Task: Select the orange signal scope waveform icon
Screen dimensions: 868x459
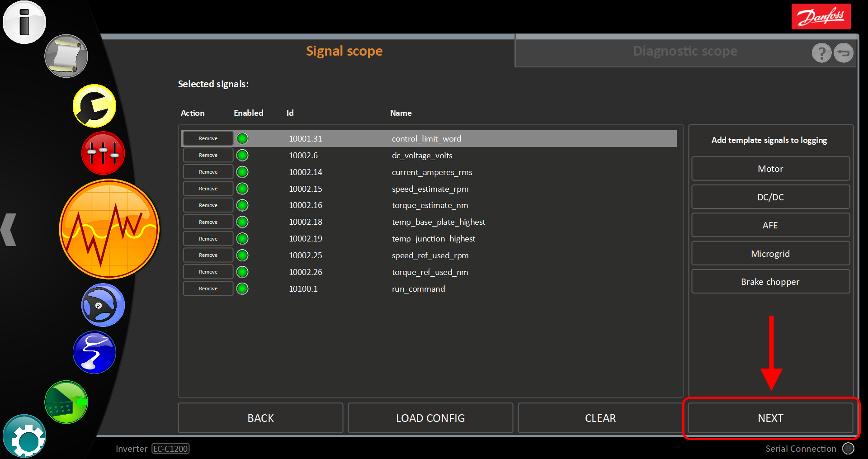Action: tap(109, 229)
